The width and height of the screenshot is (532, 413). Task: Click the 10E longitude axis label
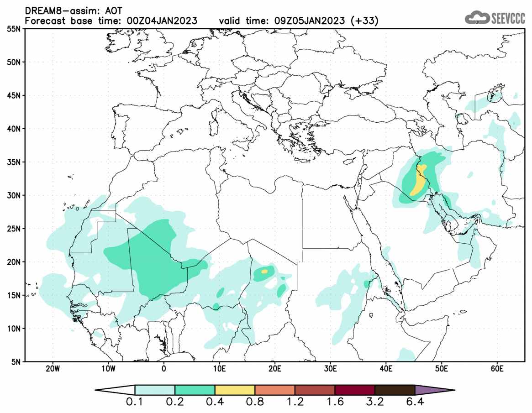[220, 369]
